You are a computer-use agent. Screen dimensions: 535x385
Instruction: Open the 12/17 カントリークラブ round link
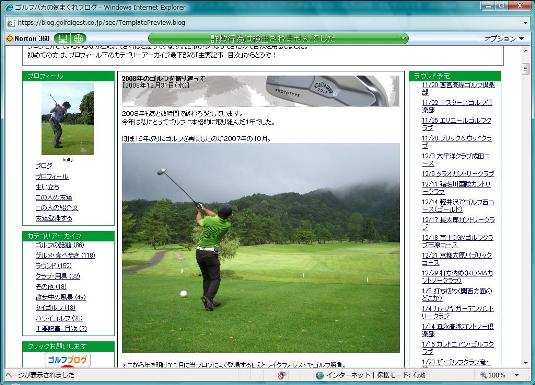(458, 223)
